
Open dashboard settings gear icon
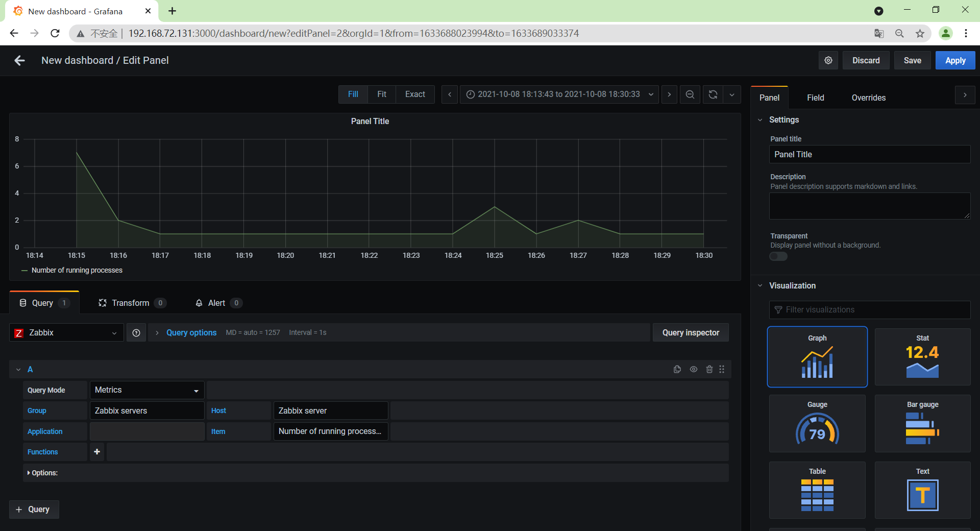pos(828,60)
